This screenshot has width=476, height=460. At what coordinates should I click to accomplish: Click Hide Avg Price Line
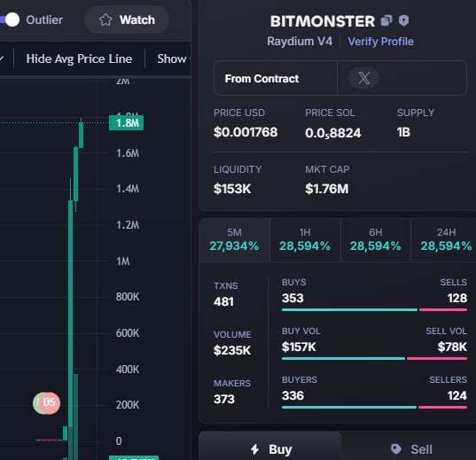click(79, 58)
